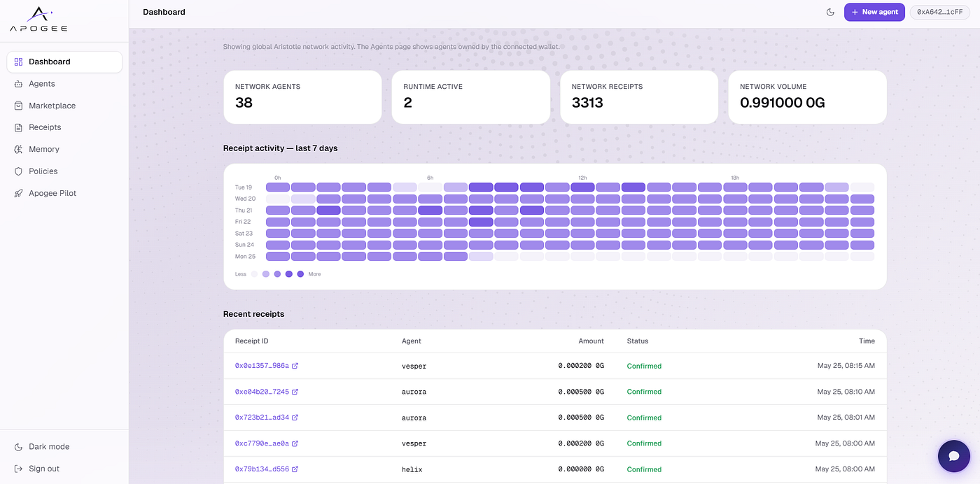Click the Network Receipts stat card
This screenshot has width=980, height=484.
(639, 97)
